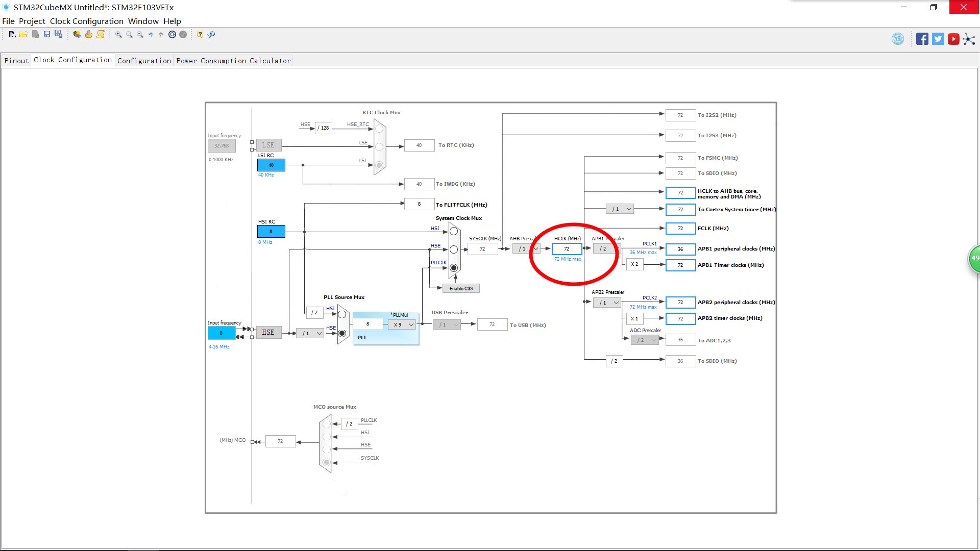Select HSE_RTC in RTC Clock Mux
Screen dimensions: 980x551
point(379,129)
